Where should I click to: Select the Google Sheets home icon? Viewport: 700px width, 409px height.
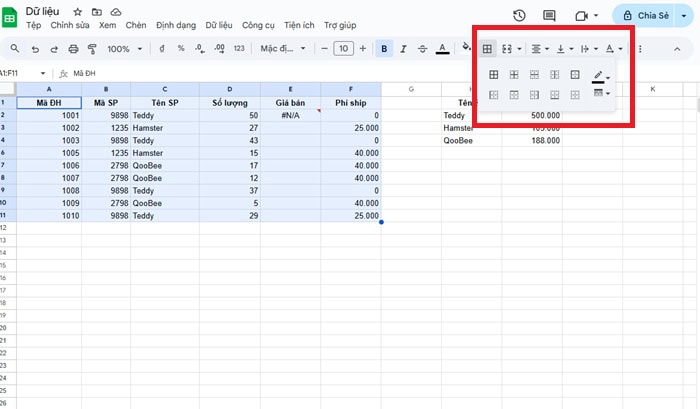(9, 18)
